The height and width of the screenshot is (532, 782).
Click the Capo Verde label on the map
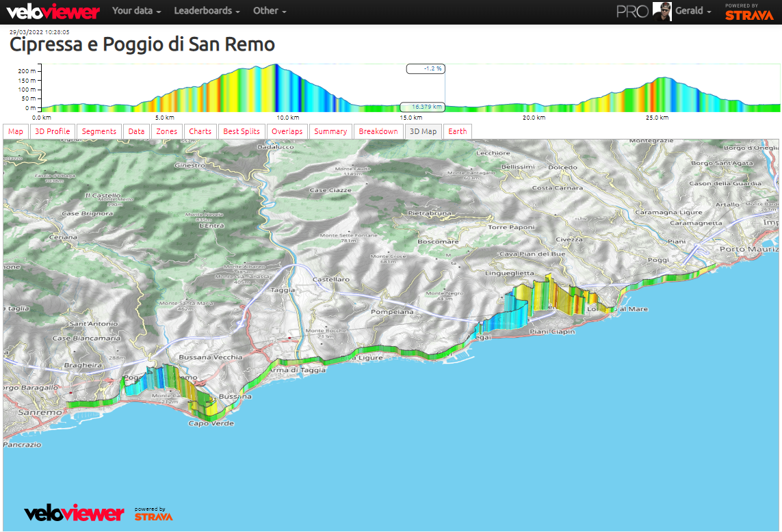click(x=211, y=423)
